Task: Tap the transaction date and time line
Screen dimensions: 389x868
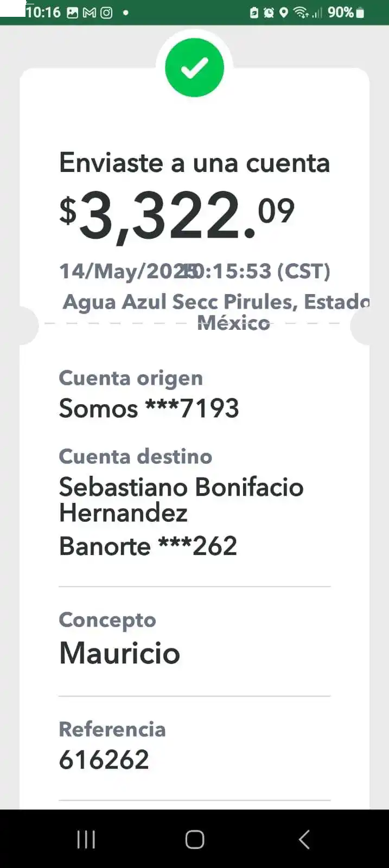Action: pos(194,271)
